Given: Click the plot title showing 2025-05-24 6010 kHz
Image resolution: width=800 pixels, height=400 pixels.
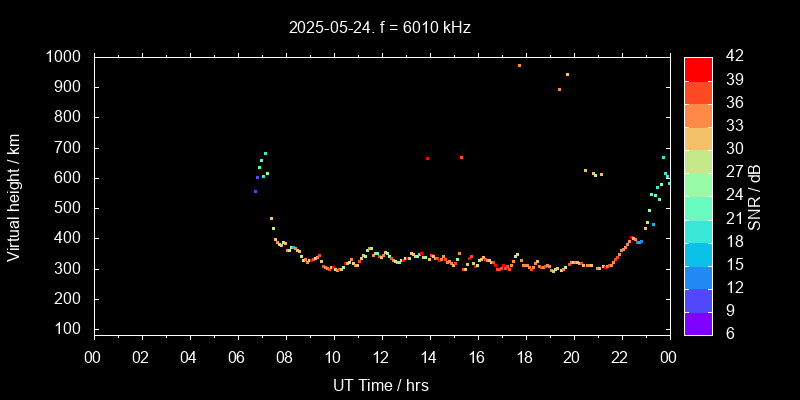Looking at the screenshot, I should (x=380, y=27).
